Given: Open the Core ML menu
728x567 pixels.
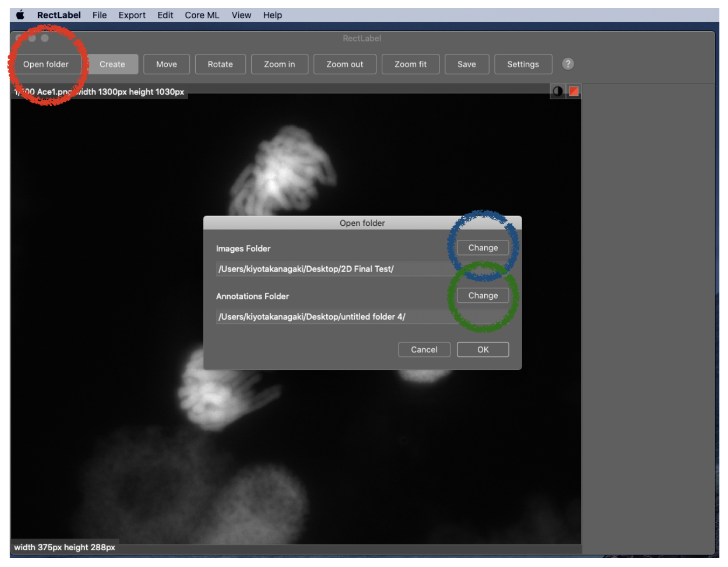Looking at the screenshot, I should tap(202, 15).
